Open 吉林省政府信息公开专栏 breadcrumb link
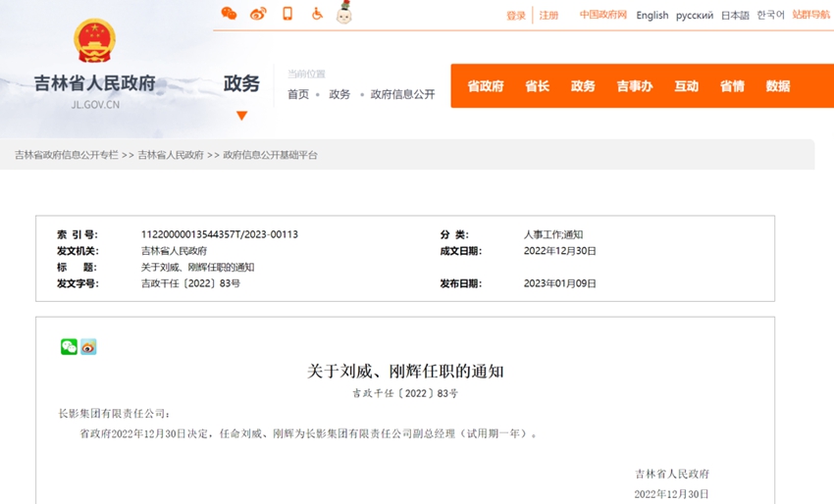The width and height of the screenshot is (834, 504). (66, 155)
